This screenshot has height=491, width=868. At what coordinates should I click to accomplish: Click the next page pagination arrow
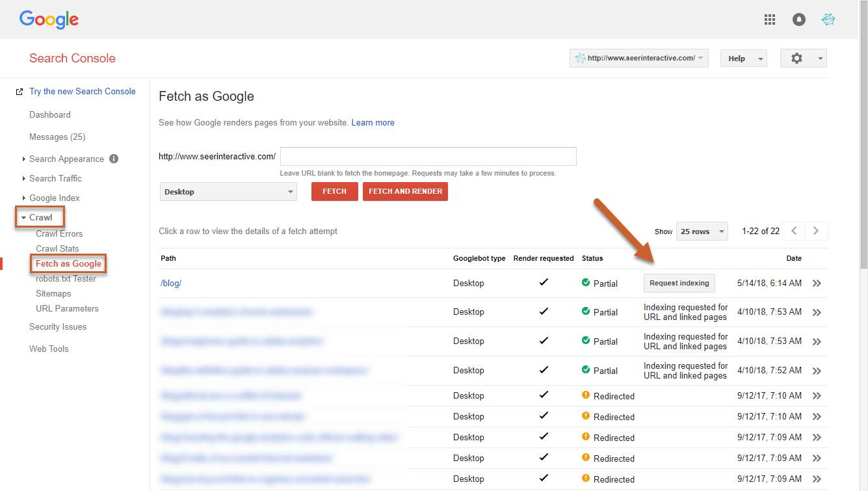tap(816, 231)
